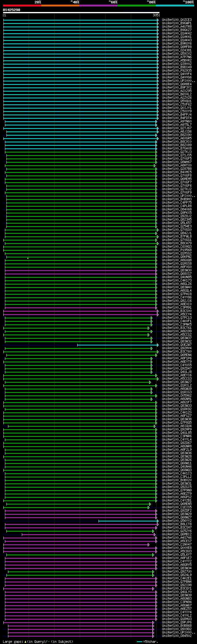Select label UniRef100_Q56YY2
The height and width of the screenshot is (644, 197).
point(177,521)
